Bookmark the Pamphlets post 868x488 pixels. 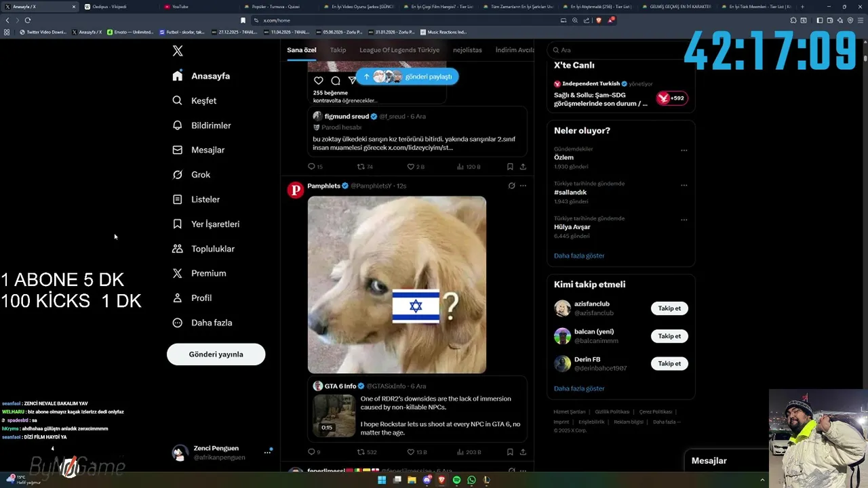[510, 451]
